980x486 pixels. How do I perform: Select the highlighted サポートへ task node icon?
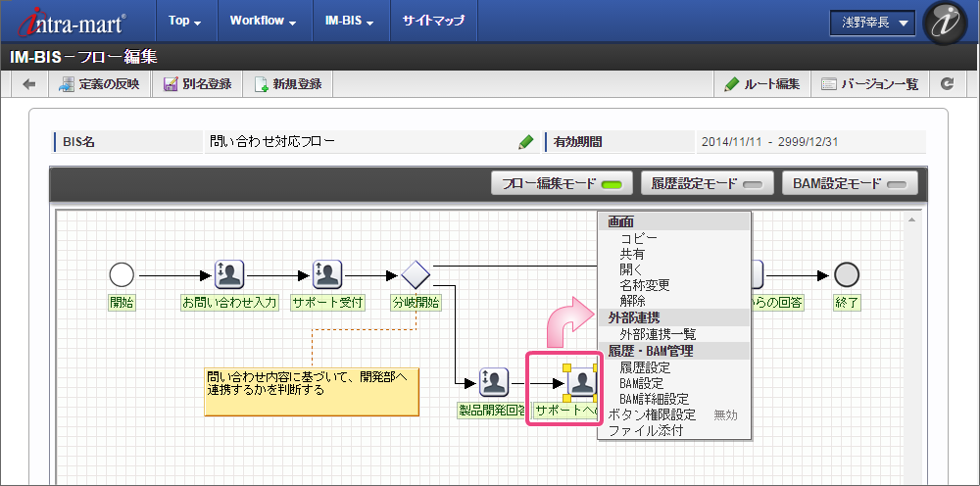pos(582,382)
